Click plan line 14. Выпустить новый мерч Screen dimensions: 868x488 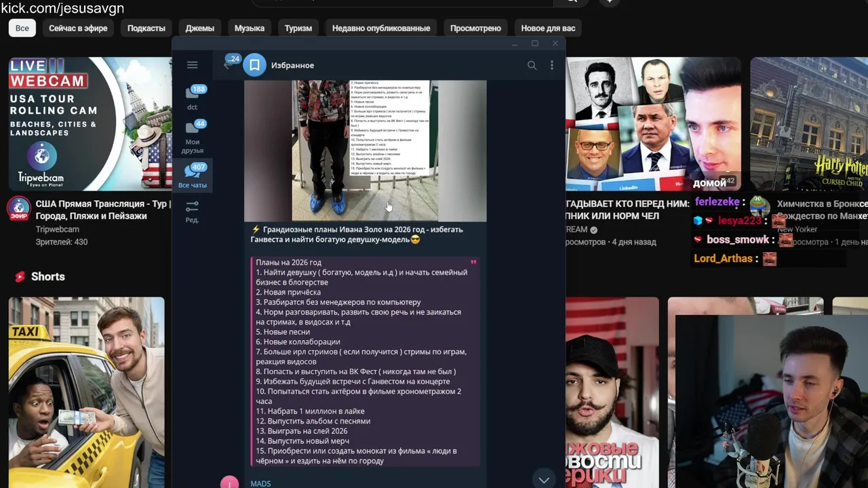click(x=302, y=441)
